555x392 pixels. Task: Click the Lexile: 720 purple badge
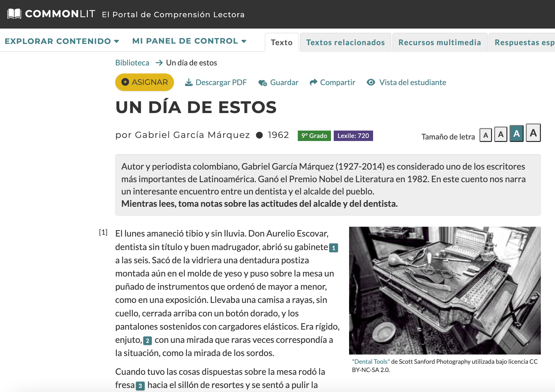[x=353, y=136]
